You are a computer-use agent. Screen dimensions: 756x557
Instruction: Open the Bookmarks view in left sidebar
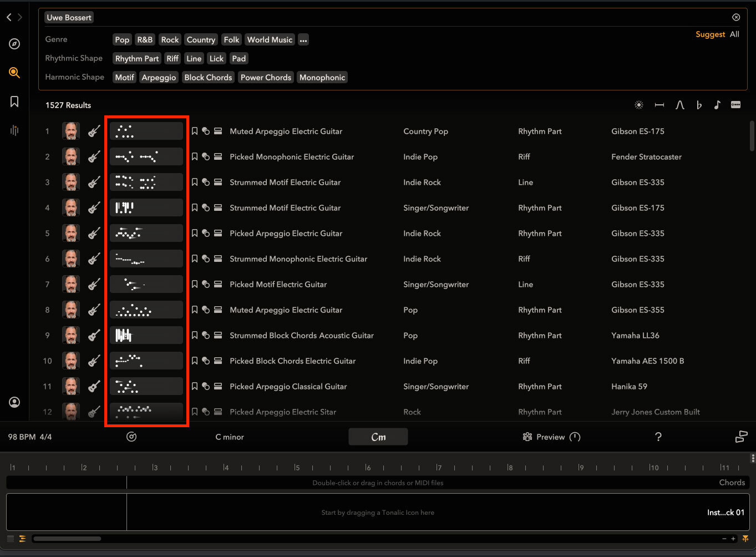(14, 102)
